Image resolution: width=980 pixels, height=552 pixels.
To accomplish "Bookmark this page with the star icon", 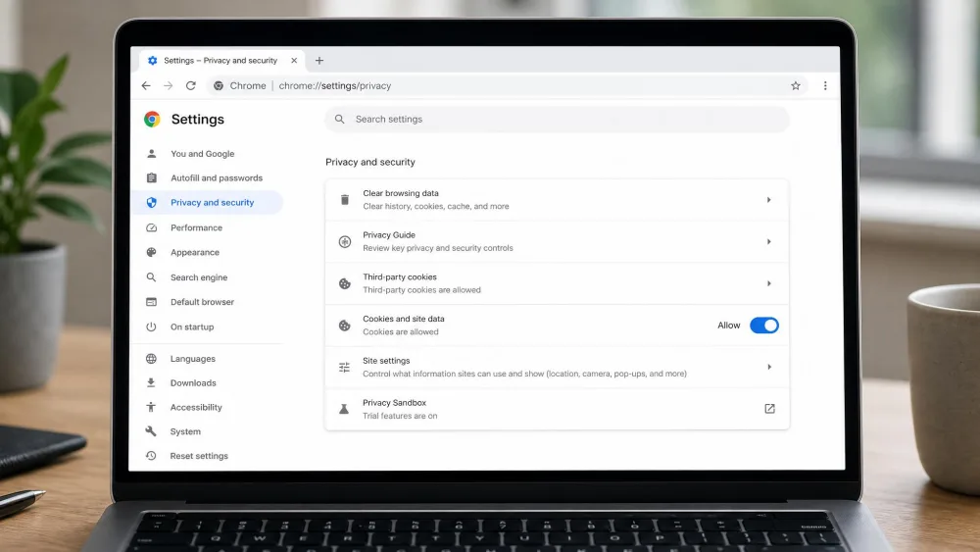I will point(796,85).
